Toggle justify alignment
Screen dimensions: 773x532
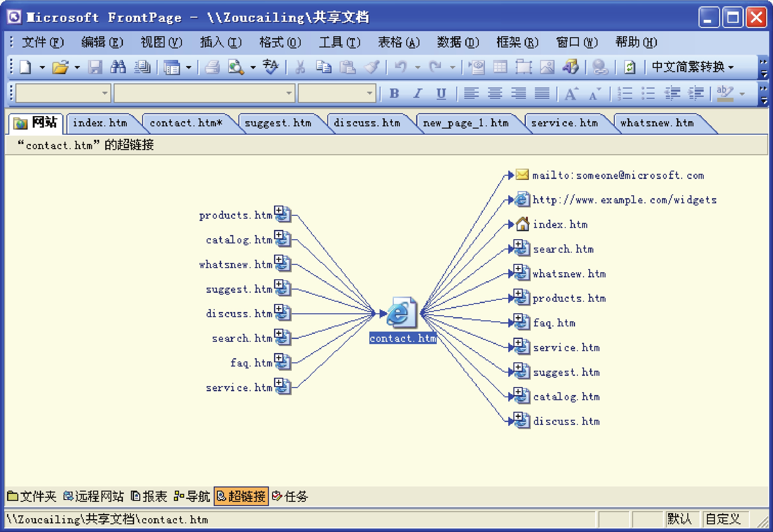coord(542,93)
